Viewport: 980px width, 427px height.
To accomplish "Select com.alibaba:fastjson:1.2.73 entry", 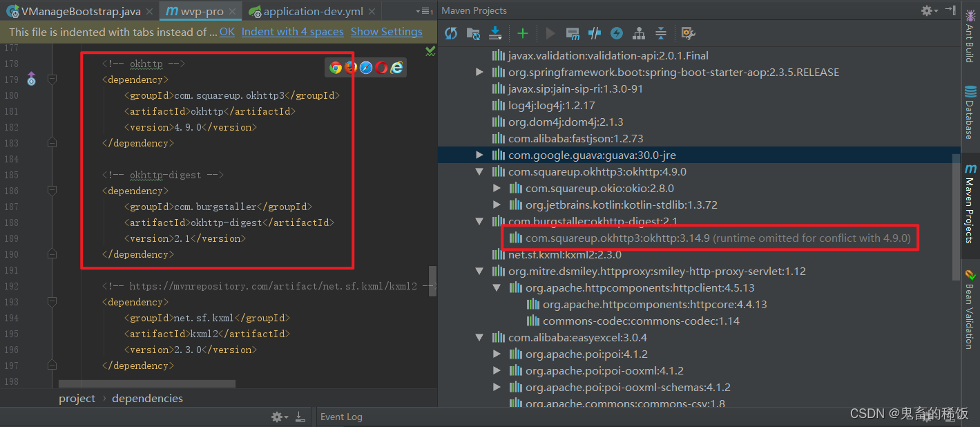I will coord(568,139).
